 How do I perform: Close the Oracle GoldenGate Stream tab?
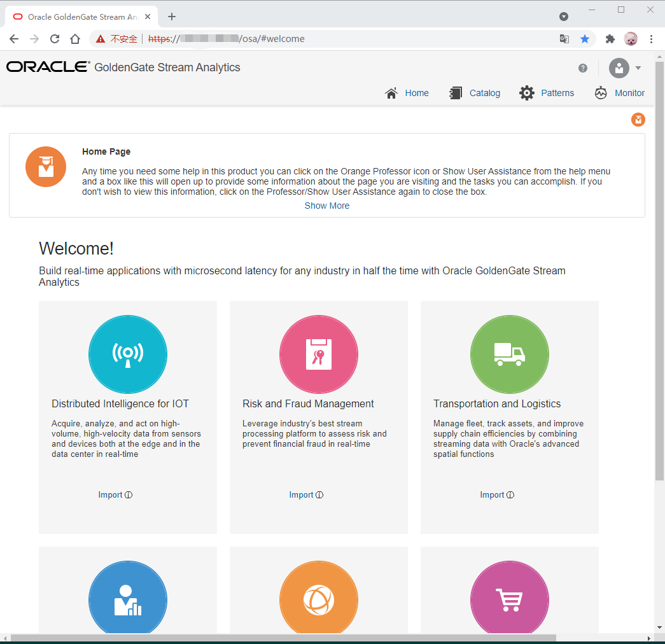pyautogui.click(x=148, y=17)
